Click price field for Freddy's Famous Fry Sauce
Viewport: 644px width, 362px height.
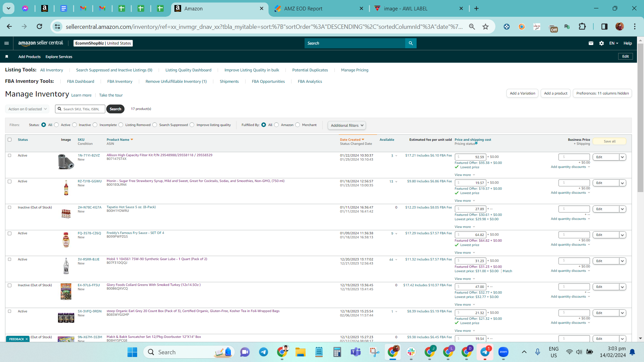tap(471, 235)
